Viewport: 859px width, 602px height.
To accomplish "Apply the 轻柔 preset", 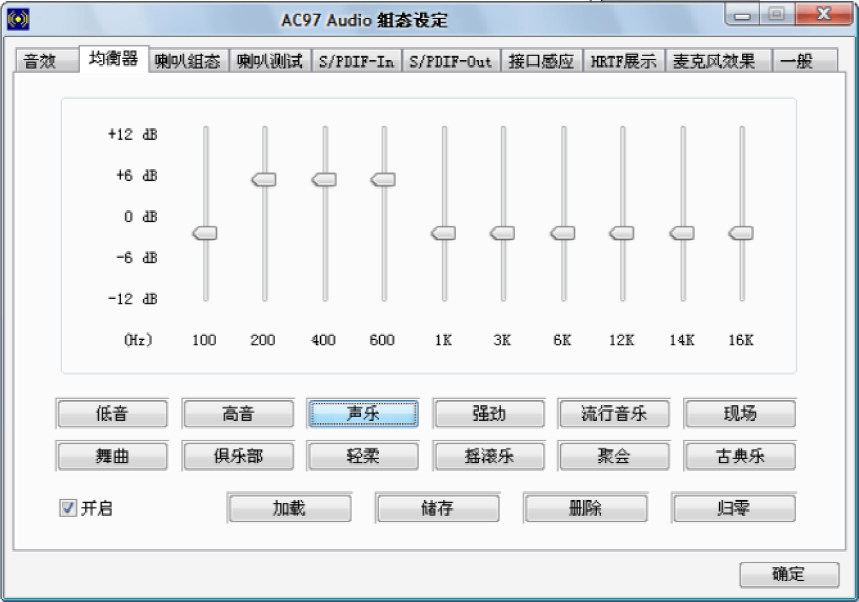I will point(364,456).
